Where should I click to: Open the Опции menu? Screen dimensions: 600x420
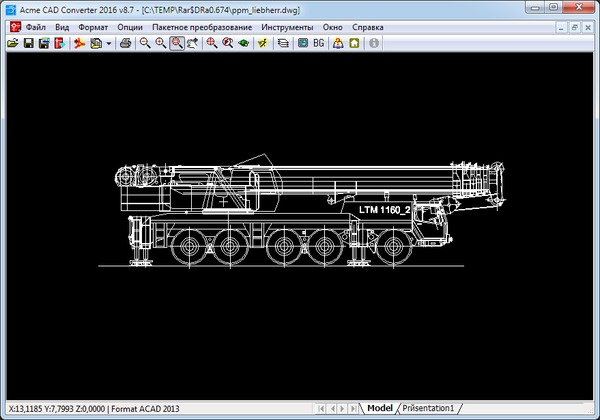pyautogui.click(x=130, y=27)
